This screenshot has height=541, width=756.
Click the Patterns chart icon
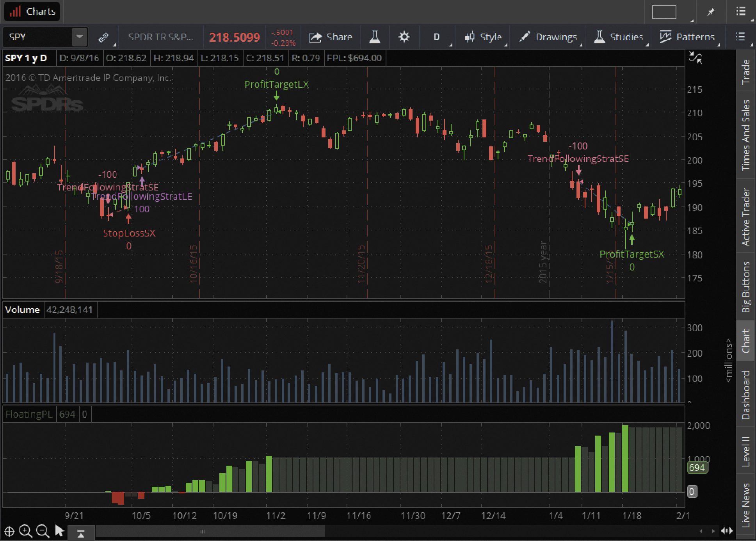[665, 37]
